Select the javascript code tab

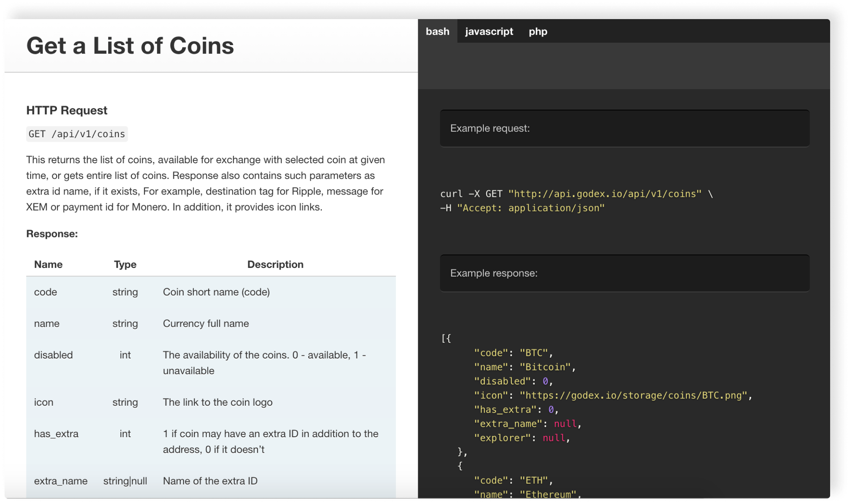(489, 31)
